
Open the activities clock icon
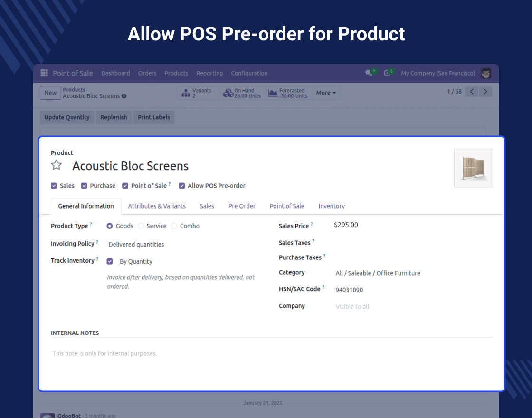tap(387, 73)
